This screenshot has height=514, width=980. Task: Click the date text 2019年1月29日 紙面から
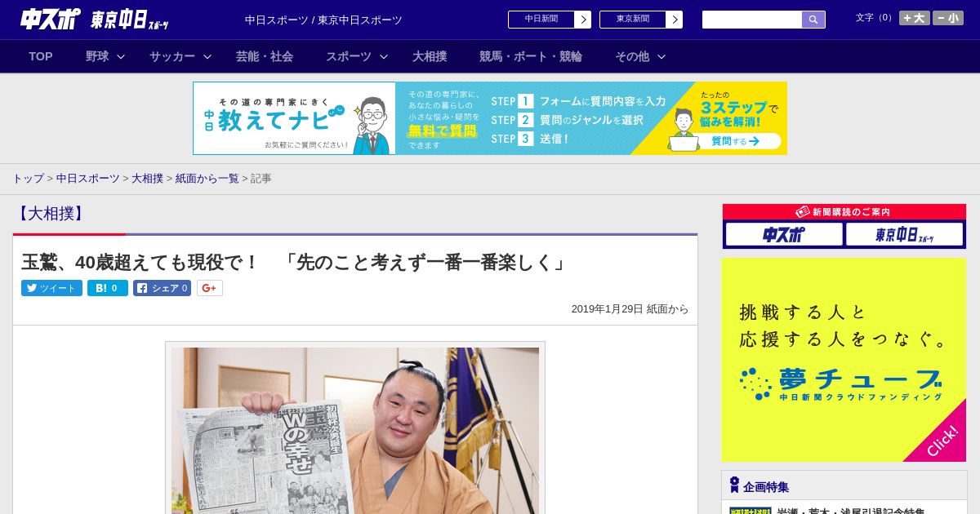[630, 309]
